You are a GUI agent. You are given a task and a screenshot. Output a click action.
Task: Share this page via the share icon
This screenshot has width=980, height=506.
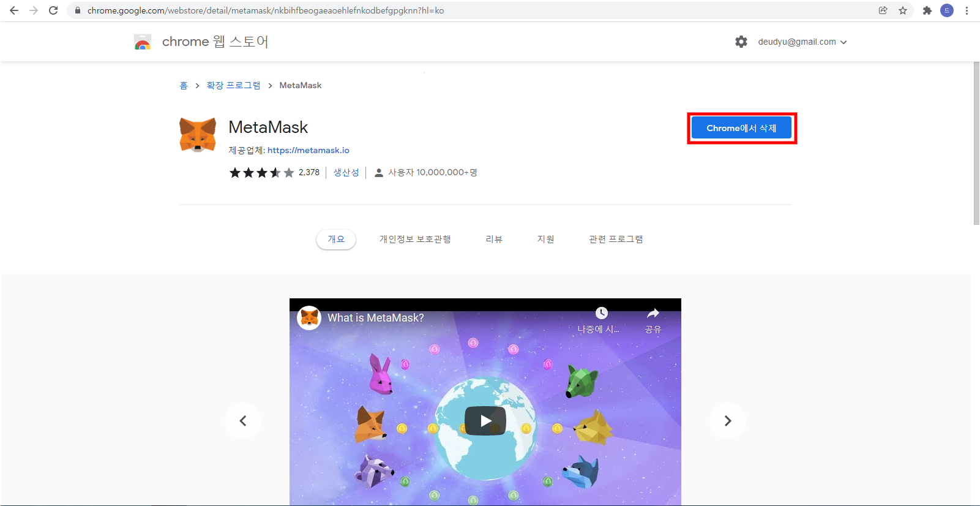pyautogui.click(x=883, y=10)
